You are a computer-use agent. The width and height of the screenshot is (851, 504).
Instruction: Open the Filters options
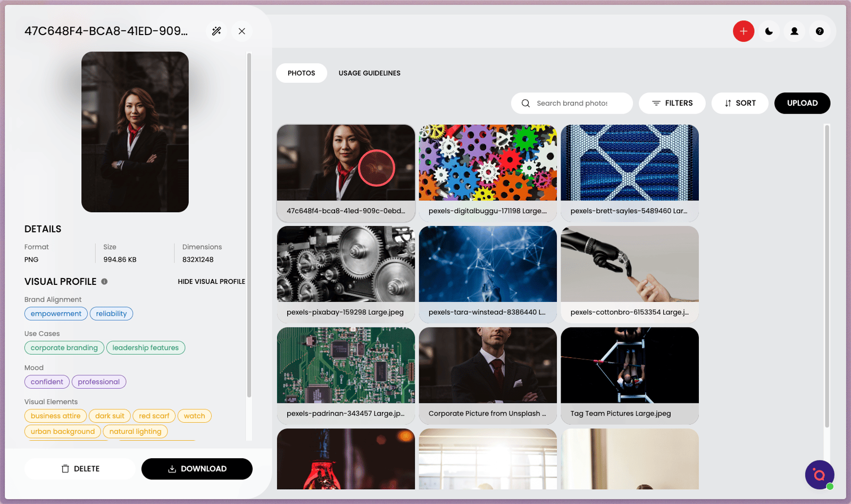pyautogui.click(x=672, y=103)
